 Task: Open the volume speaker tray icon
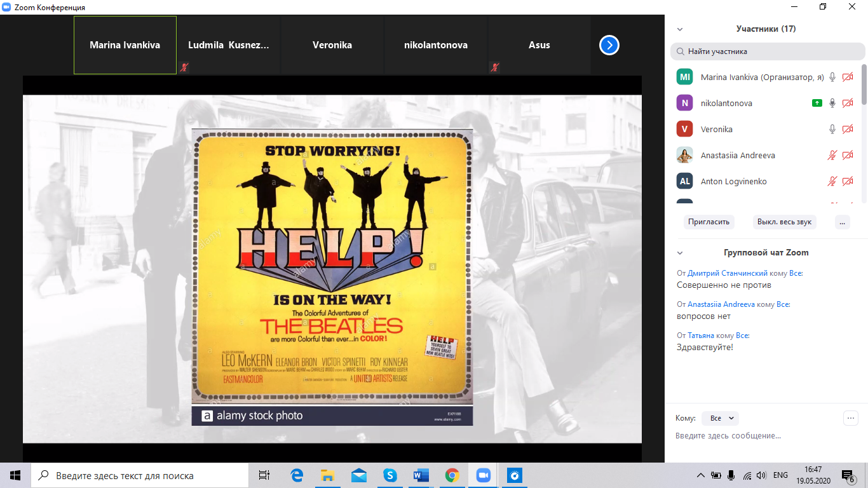pos(761,475)
